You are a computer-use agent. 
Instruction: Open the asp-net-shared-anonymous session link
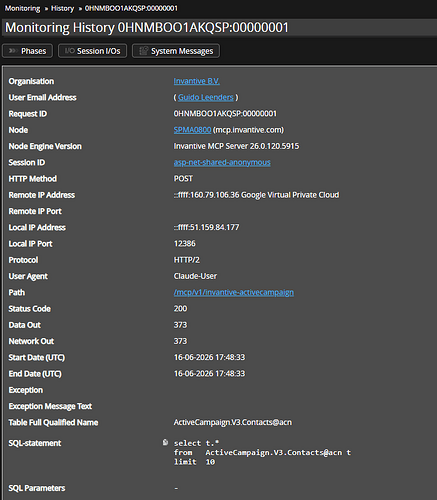click(x=222, y=162)
